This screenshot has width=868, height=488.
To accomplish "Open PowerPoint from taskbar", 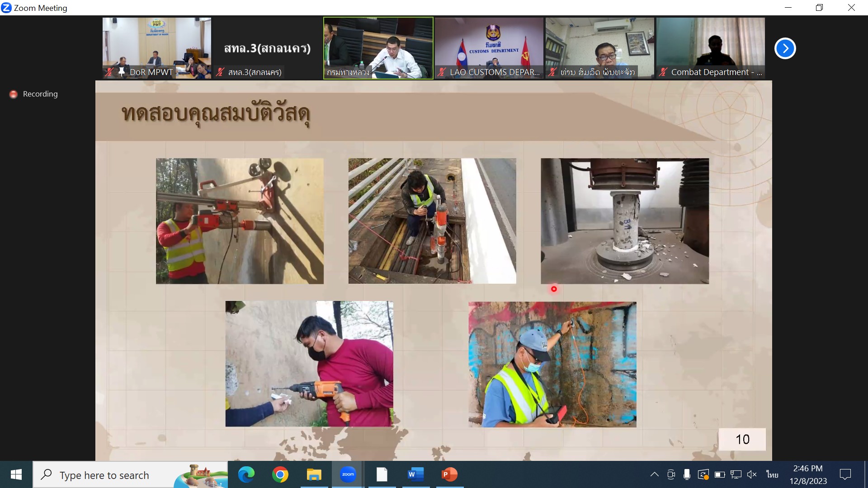I will tap(449, 474).
